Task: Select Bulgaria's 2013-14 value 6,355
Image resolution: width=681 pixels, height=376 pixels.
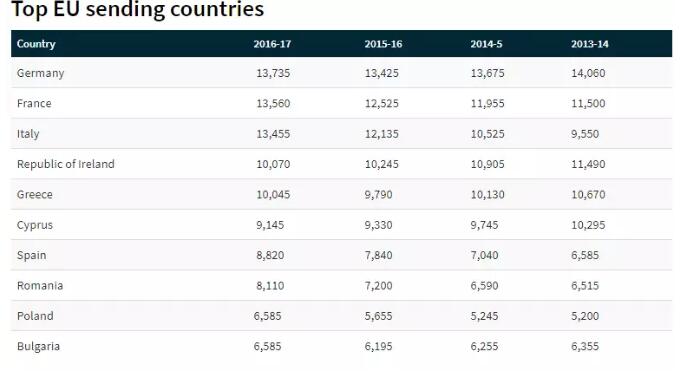Action: pos(585,346)
